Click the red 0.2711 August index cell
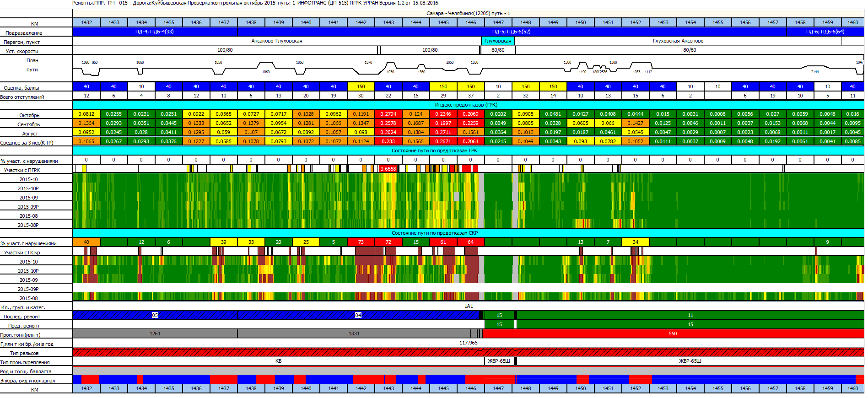Screen dimensions: 868x398 coord(443,132)
